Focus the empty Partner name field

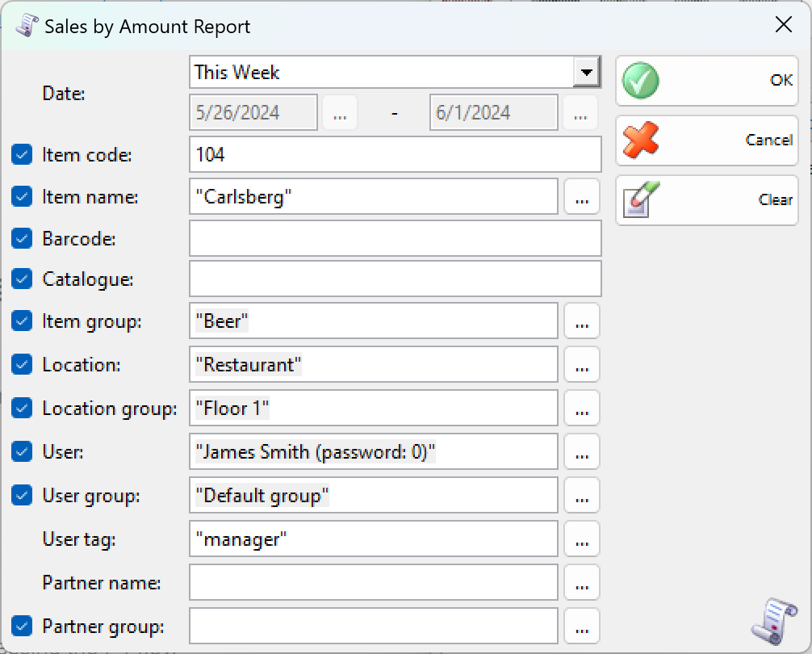(374, 582)
